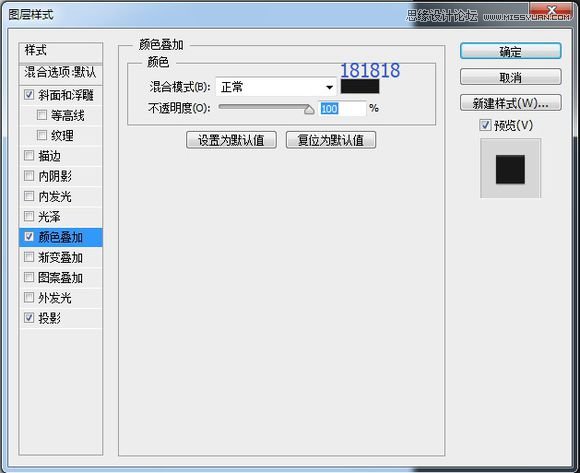Uncheck the 斜面和浮雕 checkbox
The image size is (580, 473).
29,95
